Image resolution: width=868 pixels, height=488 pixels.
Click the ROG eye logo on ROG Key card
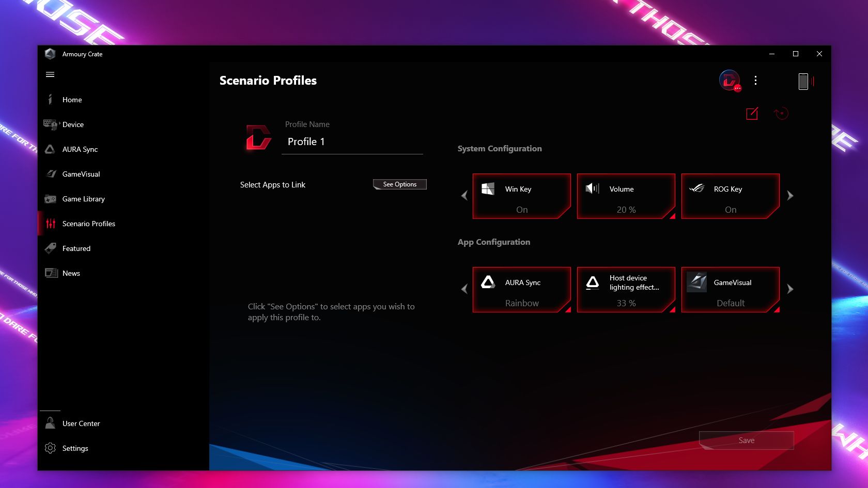(696, 188)
